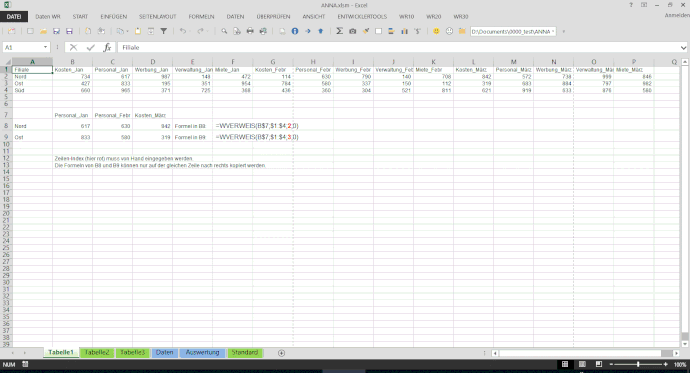This screenshot has height=373, width=690.
Task: Open the FORMELN ribbon tab
Action: 201,17
